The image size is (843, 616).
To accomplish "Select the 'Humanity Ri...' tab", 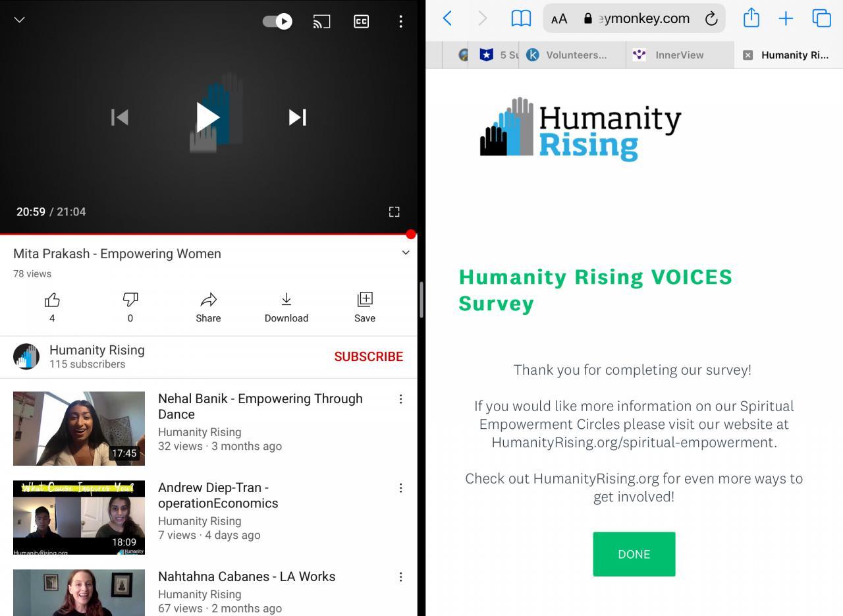I will pos(788,55).
